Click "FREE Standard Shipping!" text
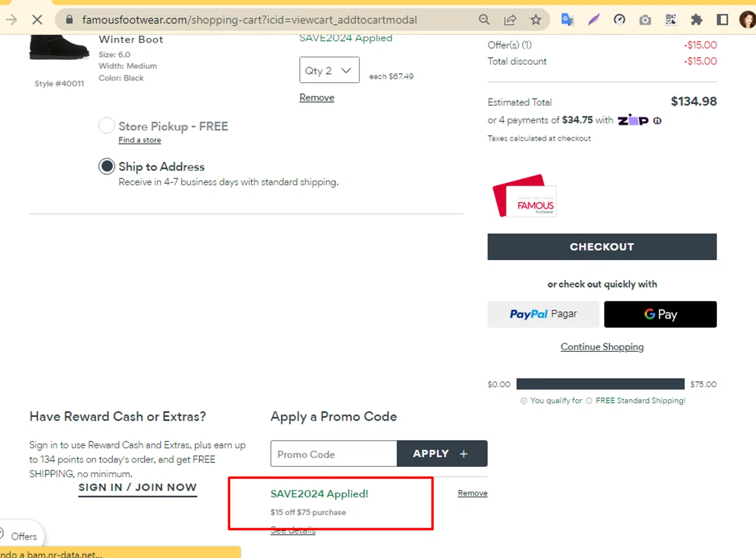Screen dimensions: 756x558 point(641,400)
